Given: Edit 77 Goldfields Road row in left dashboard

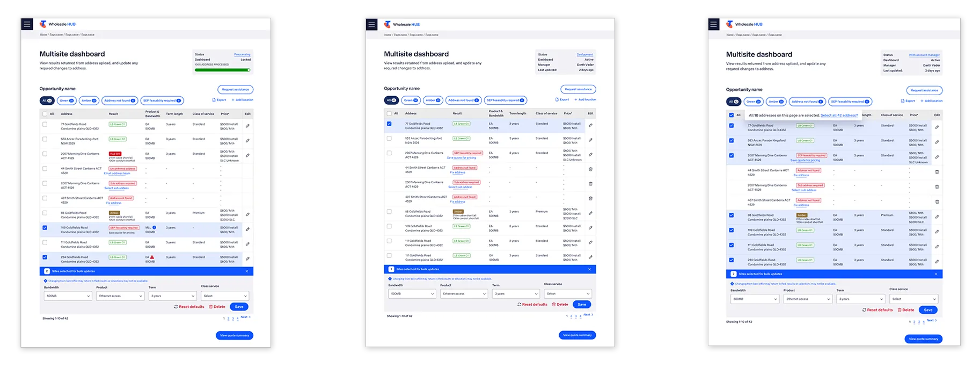Looking at the screenshot, I should [247, 126].
